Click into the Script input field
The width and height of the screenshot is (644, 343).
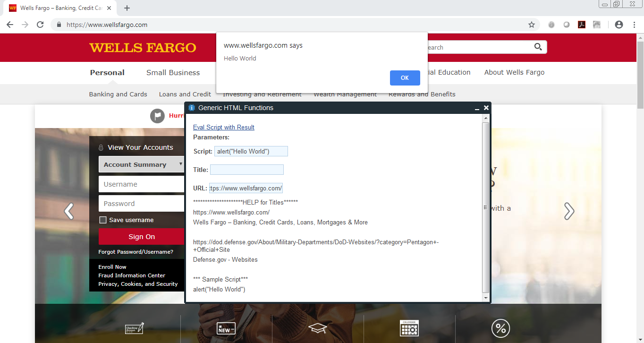coord(251,151)
